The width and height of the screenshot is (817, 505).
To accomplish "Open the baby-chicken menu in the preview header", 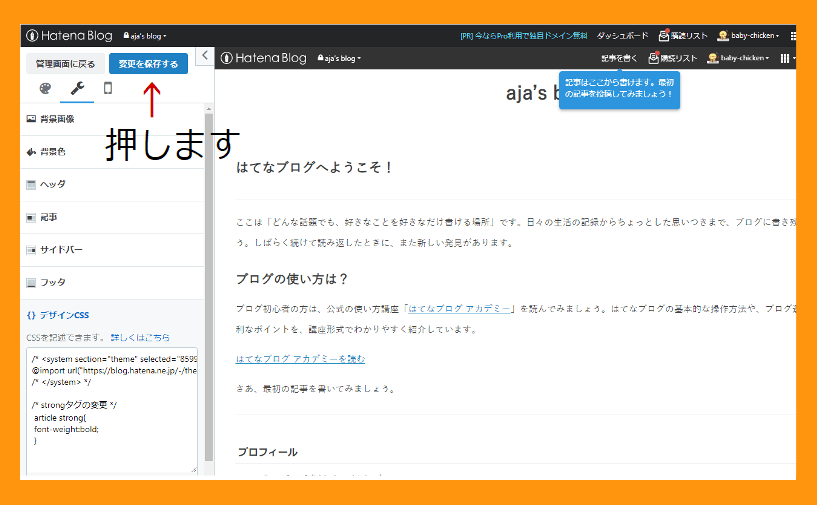I will [x=738, y=58].
